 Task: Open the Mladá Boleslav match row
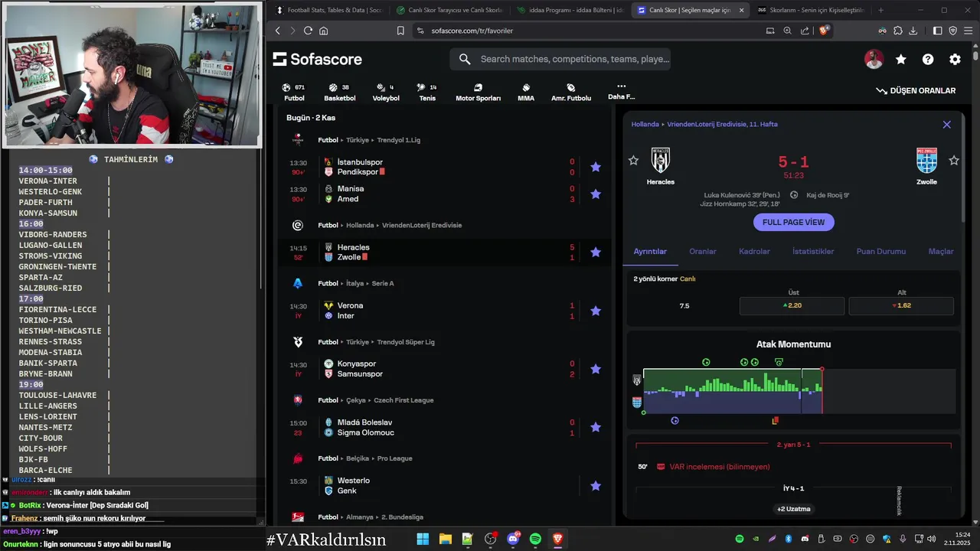(443, 427)
